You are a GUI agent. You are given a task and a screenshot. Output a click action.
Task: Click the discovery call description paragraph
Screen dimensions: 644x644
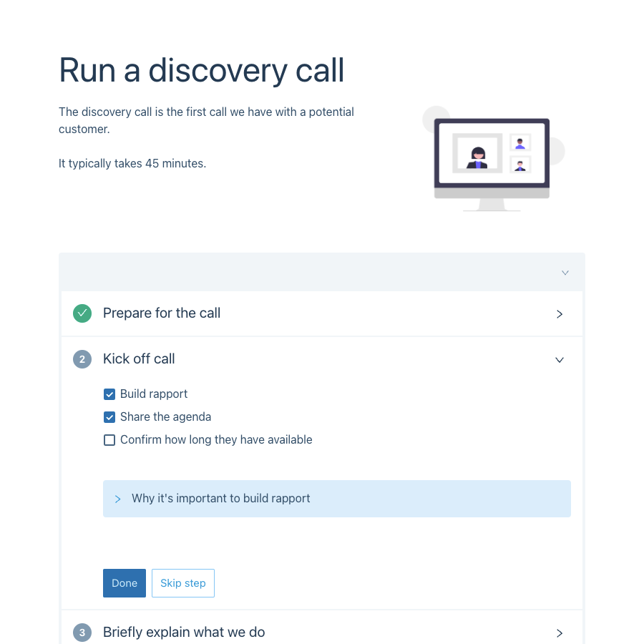206,120
